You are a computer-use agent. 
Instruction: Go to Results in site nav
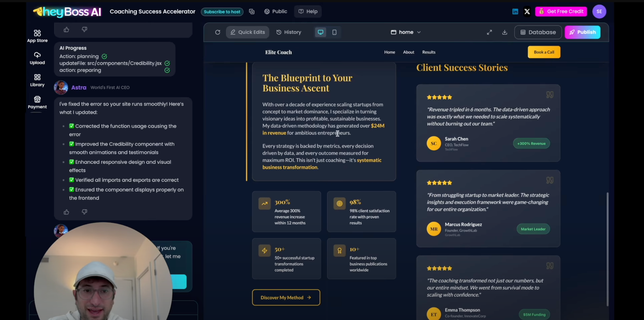[x=429, y=52]
